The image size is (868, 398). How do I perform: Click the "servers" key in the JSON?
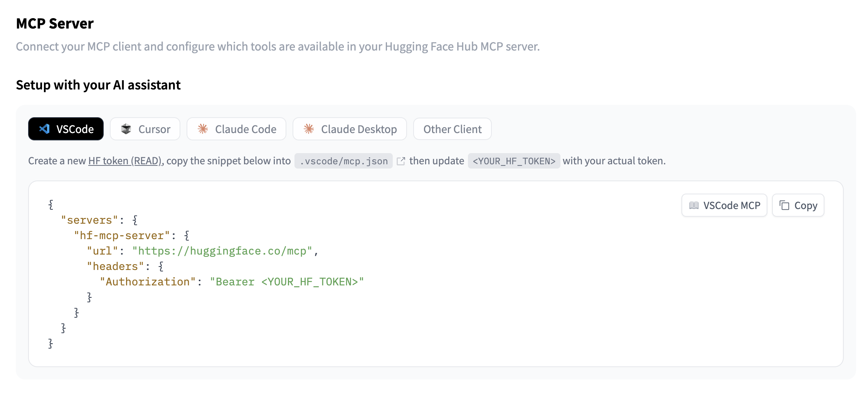click(89, 220)
